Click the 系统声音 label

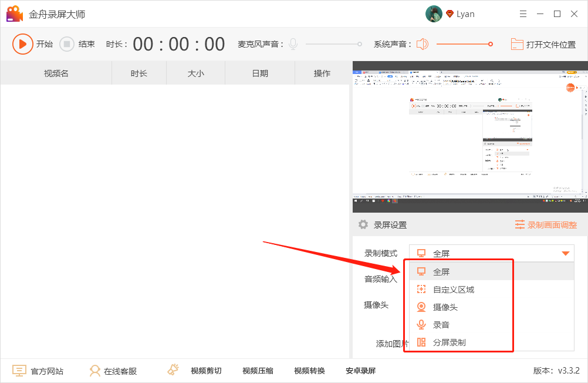(x=393, y=44)
